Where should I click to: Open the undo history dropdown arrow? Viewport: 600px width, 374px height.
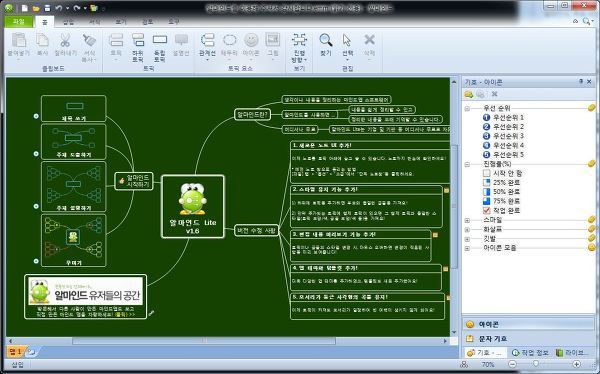click(67, 8)
